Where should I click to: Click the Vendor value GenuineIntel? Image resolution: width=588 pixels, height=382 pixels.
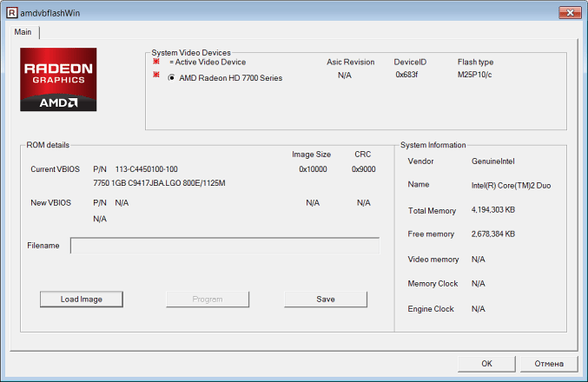tap(492, 161)
